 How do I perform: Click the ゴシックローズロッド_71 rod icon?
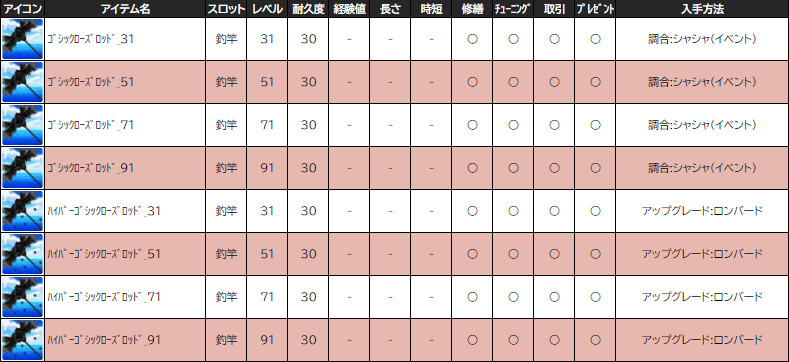[x=22, y=125]
